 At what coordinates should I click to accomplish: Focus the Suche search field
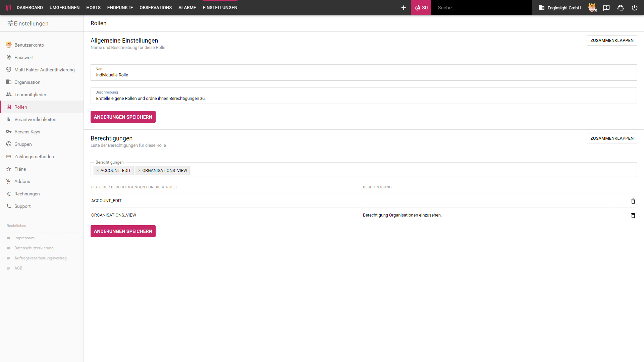481,8
